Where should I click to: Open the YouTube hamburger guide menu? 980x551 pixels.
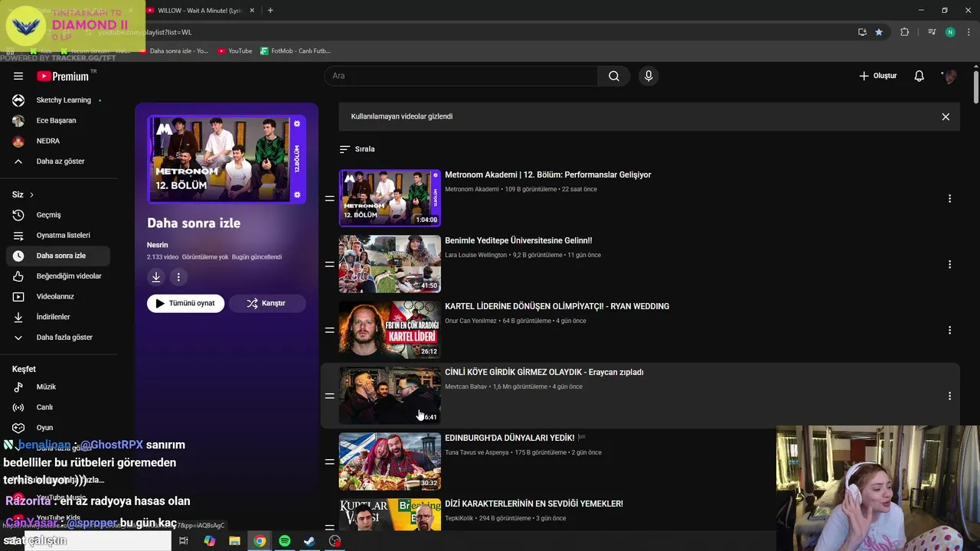click(x=18, y=76)
